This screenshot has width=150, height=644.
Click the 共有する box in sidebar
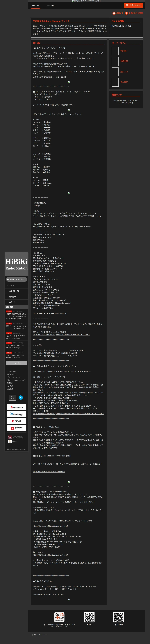point(12,398)
